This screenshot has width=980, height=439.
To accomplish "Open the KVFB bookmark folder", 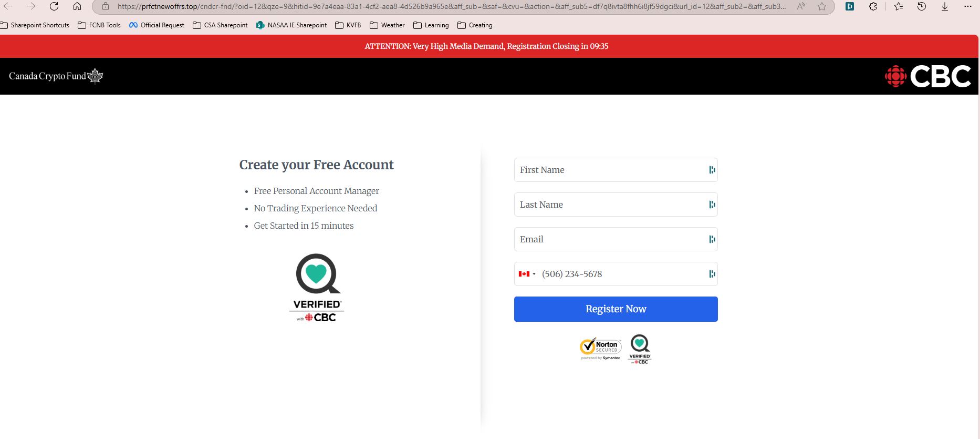I will (x=348, y=25).
